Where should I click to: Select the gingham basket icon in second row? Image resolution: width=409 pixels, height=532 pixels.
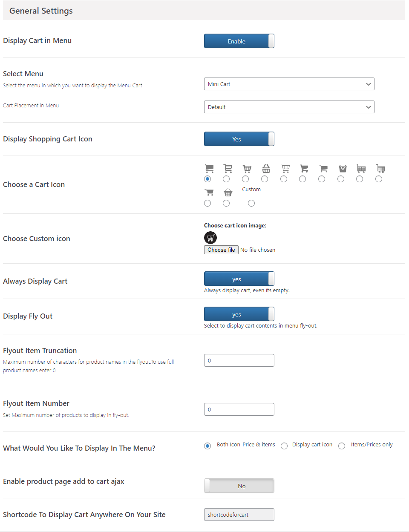click(226, 203)
